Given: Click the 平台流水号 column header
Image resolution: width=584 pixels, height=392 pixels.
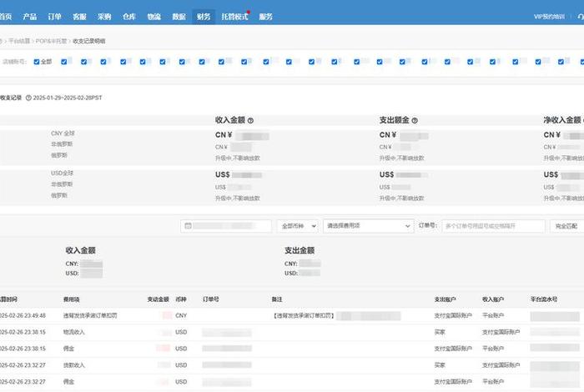Looking at the screenshot, I should [x=544, y=299].
